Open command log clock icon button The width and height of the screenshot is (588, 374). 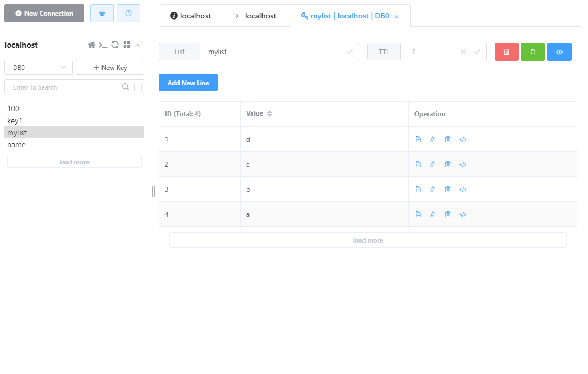(x=128, y=14)
